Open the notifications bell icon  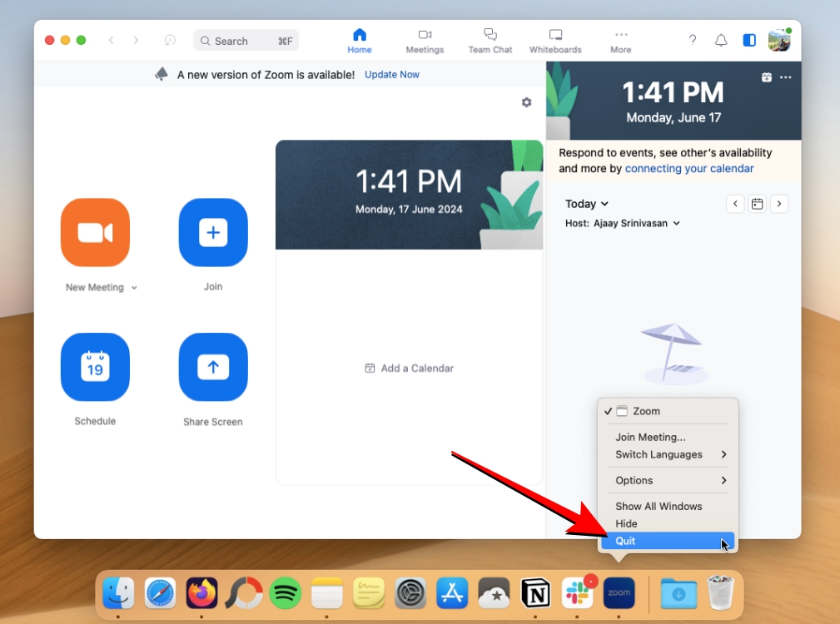coord(721,40)
